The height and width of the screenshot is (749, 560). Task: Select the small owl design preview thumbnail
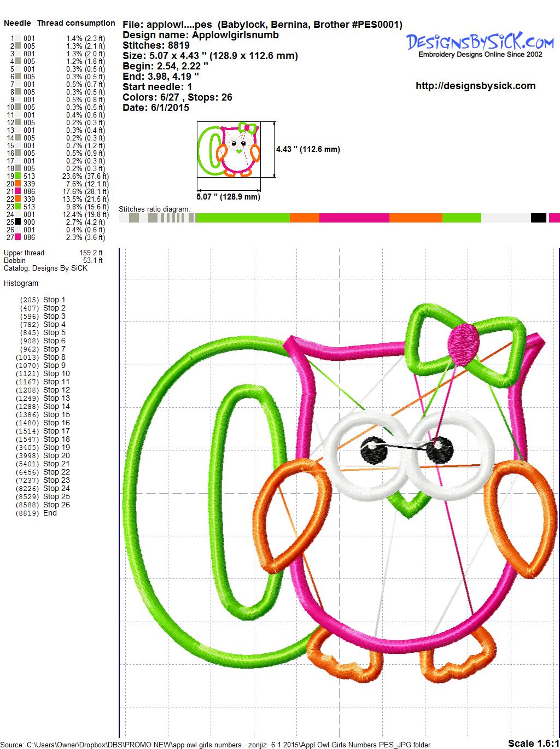[229, 149]
